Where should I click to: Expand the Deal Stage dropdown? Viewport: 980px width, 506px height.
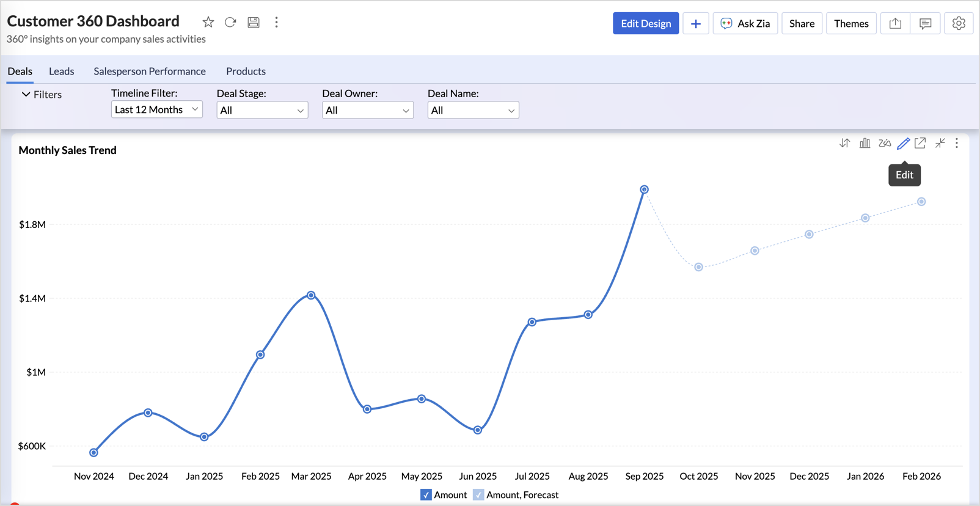(262, 111)
